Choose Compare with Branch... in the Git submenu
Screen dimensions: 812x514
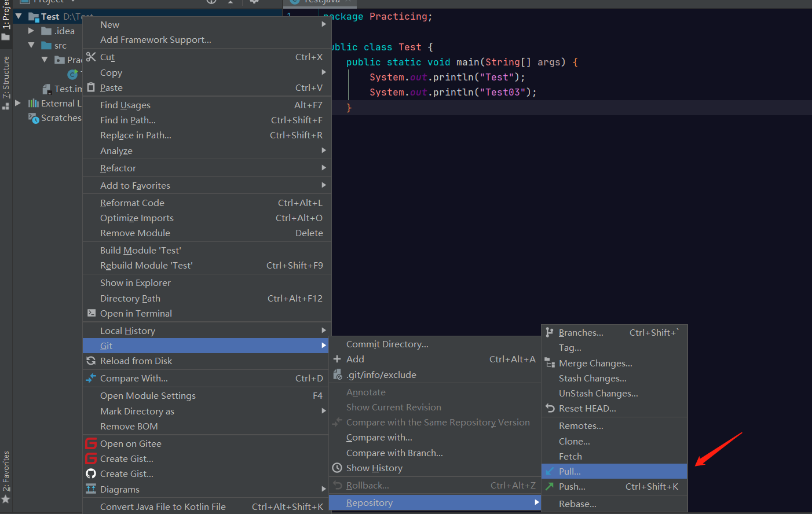pos(435,453)
